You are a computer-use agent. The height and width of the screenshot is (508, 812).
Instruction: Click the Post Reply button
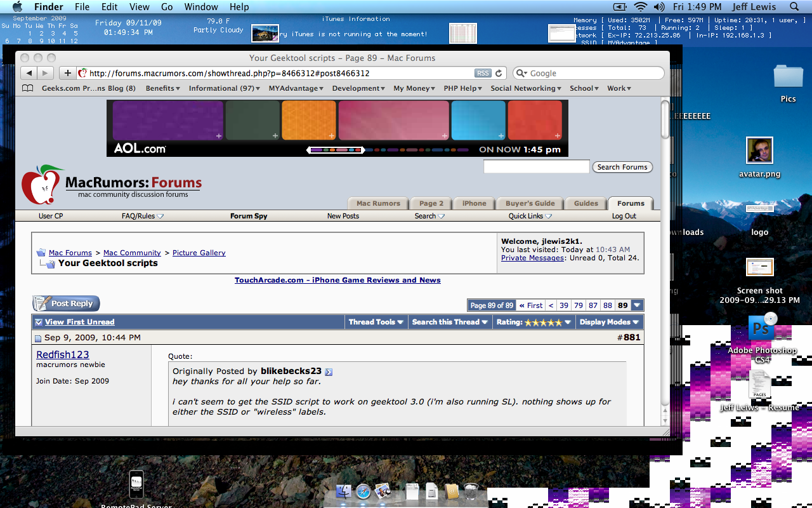point(66,304)
